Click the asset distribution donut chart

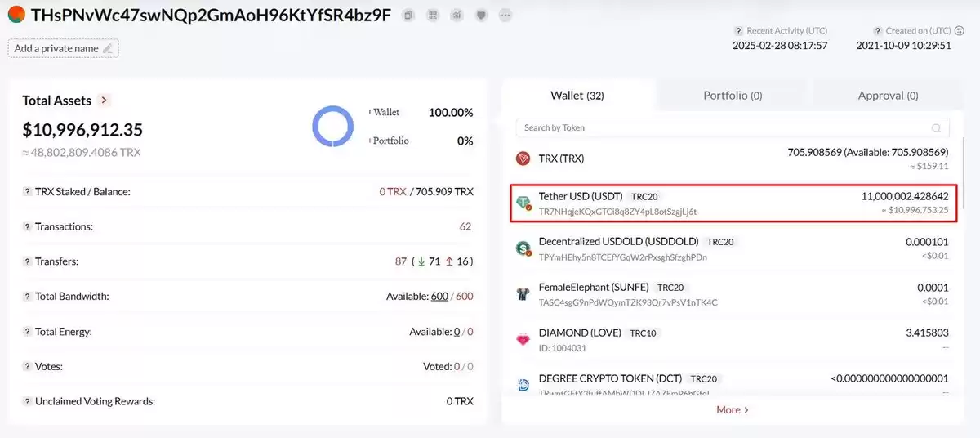tap(333, 127)
